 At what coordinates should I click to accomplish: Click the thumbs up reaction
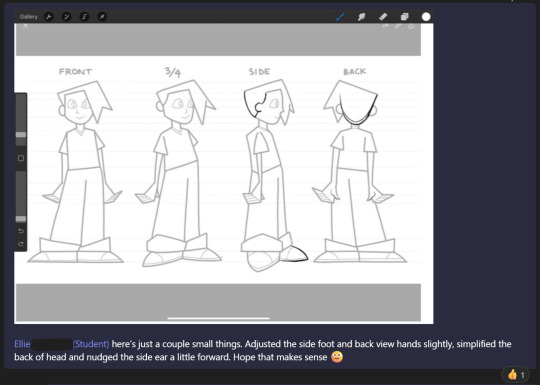516,374
